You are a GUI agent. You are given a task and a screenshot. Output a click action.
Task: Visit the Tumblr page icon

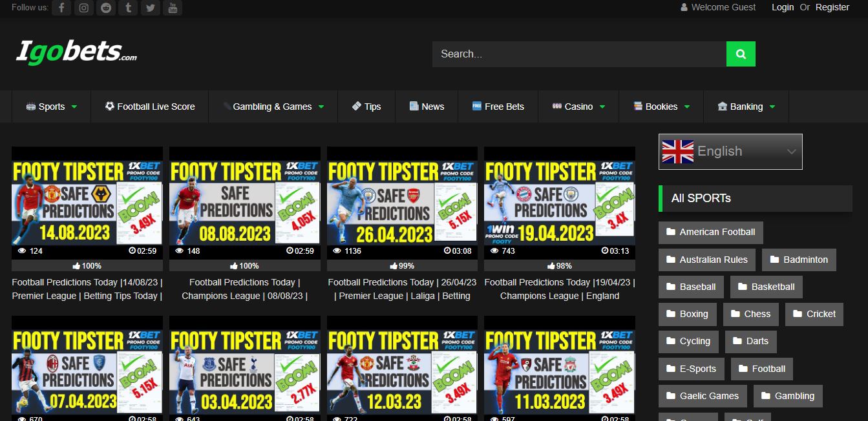tap(128, 8)
